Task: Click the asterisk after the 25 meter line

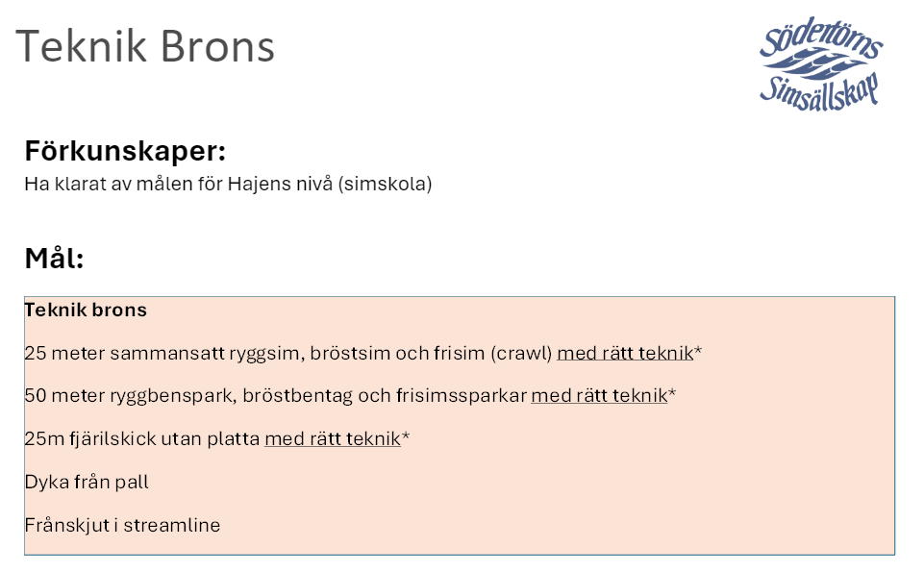Action: coord(698,351)
